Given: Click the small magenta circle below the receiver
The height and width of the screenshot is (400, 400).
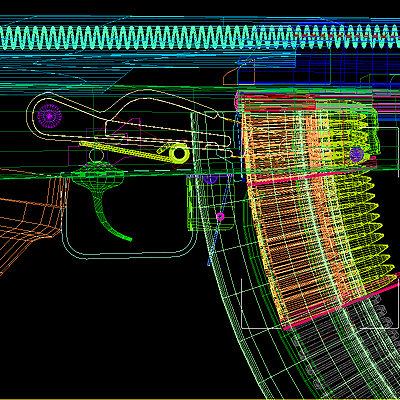Looking at the screenshot, I should [x=220, y=217].
